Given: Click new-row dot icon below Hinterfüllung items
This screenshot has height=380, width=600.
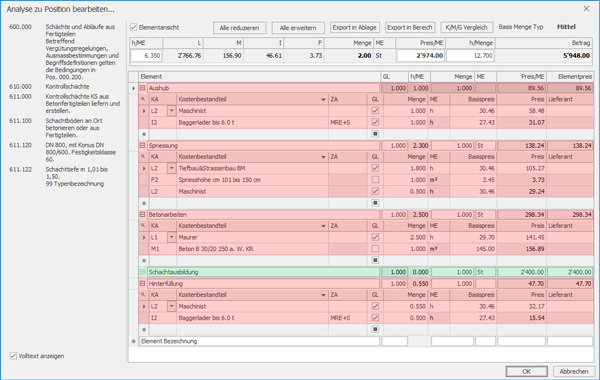Looking at the screenshot, I should (x=144, y=329).
